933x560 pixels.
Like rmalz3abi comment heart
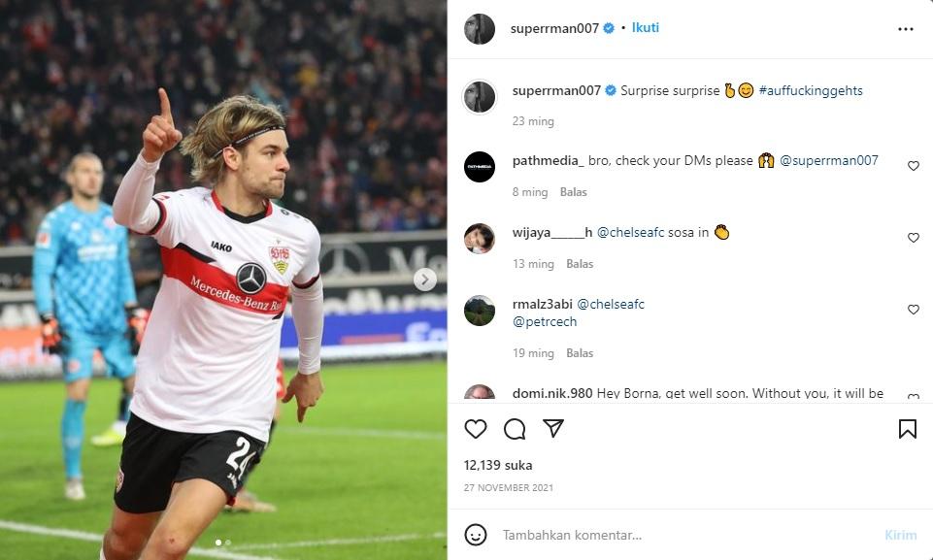[913, 310]
